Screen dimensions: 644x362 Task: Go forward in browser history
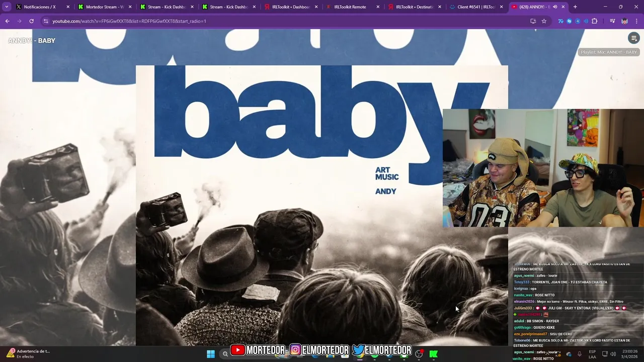tap(19, 21)
